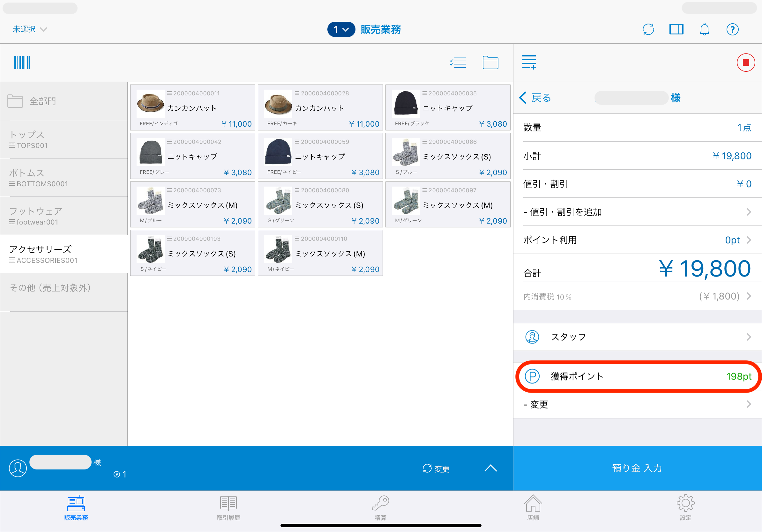The width and height of the screenshot is (762, 532).
Task: Switch to 精算 tab
Action: pos(380,508)
